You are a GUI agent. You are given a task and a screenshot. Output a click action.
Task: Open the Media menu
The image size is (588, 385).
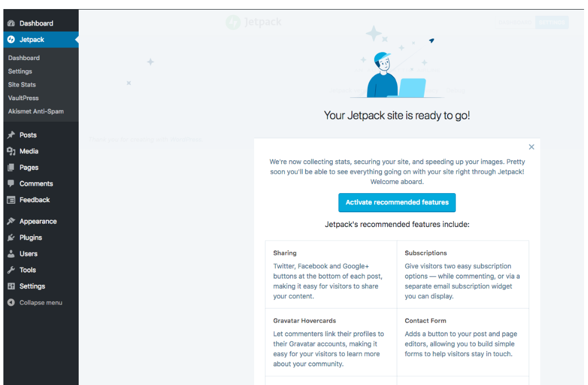click(29, 151)
